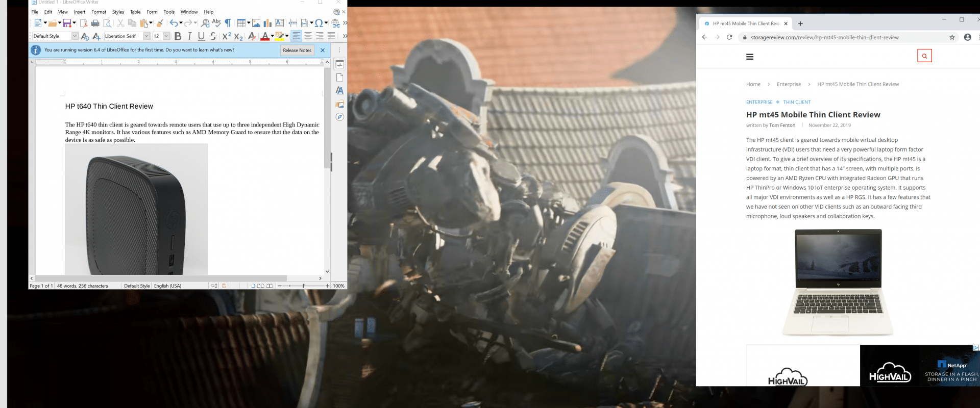This screenshot has width=980, height=408.
Task: Open the Highlighting Color dropdown arrow
Action: (x=287, y=36)
